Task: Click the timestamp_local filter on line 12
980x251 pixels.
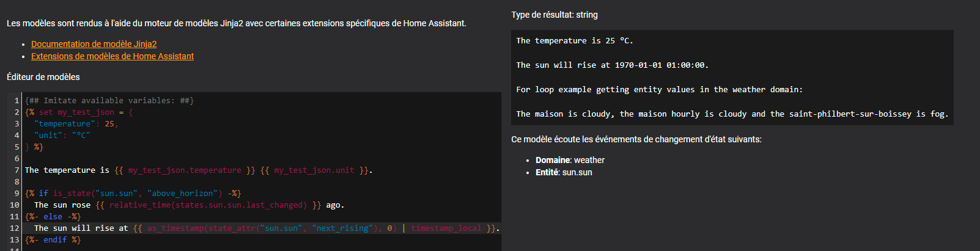Action: click(446, 228)
